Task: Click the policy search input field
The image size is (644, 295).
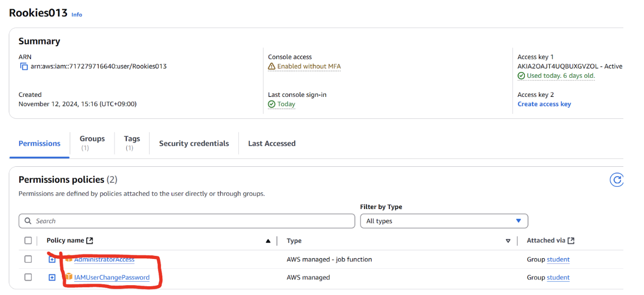Action: [x=187, y=221]
